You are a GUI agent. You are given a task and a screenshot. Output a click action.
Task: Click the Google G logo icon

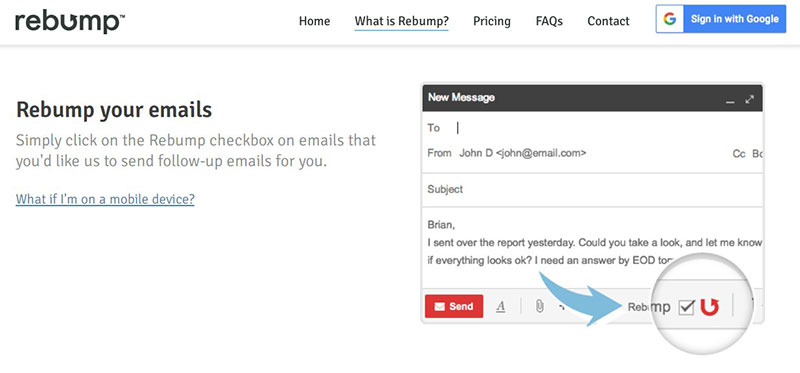[x=669, y=19]
